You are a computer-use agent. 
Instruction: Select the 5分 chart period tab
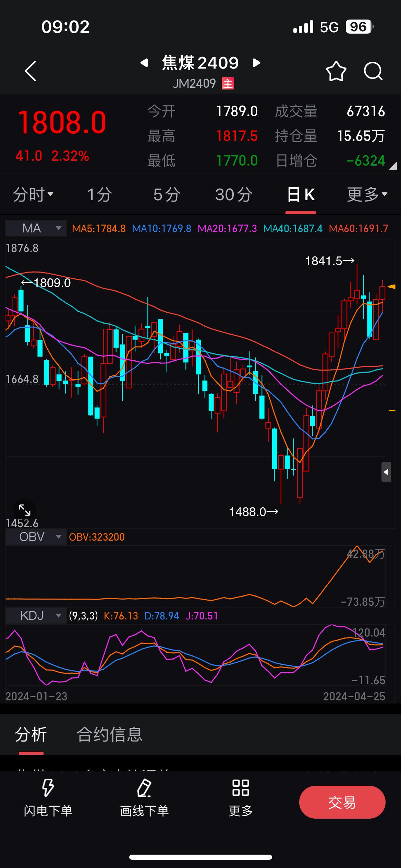click(x=167, y=195)
